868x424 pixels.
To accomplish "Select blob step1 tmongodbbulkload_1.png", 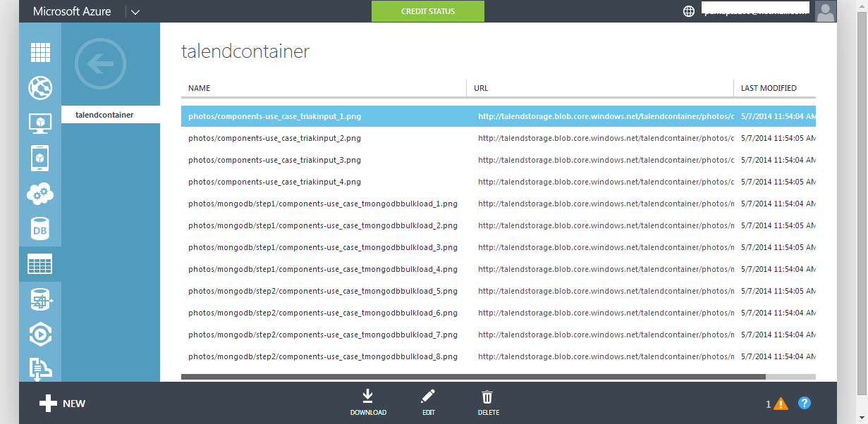I will coord(323,204).
